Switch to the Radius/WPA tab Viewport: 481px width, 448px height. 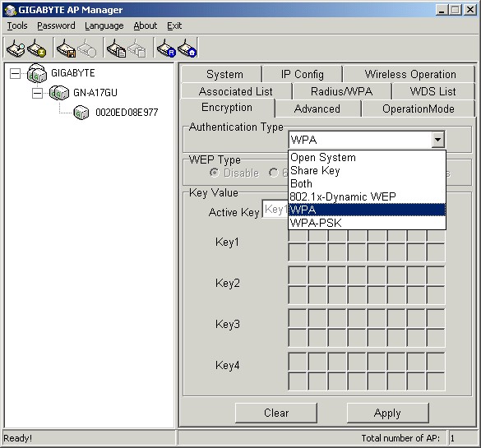pos(342,91)
